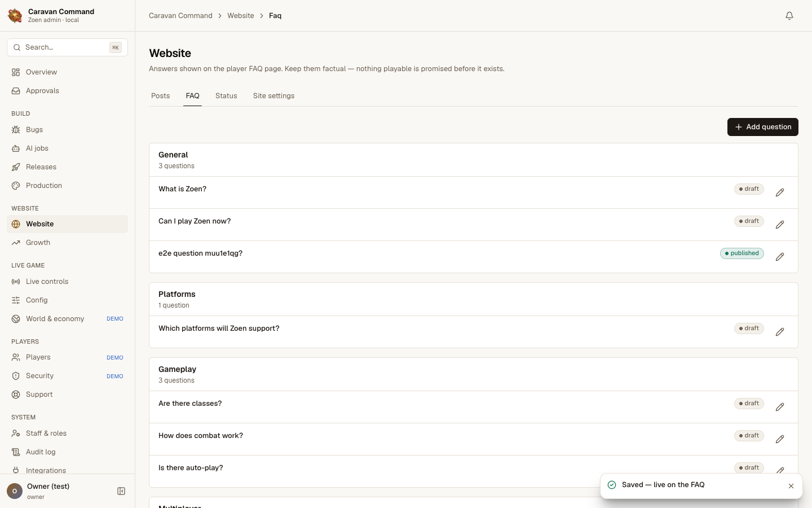Screen dimensions: 812x508
Task: Open Audit log in the sidebar
Action: pos(67,452)
